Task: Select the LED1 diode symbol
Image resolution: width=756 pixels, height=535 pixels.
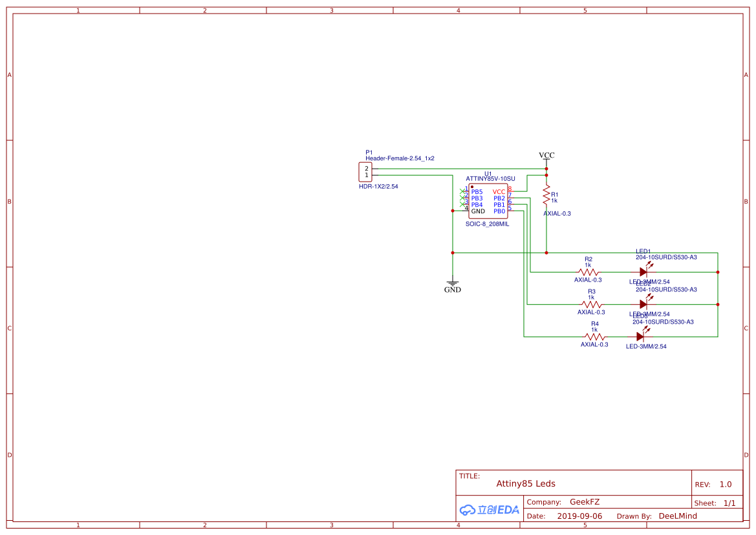Action: coord(643,272)
